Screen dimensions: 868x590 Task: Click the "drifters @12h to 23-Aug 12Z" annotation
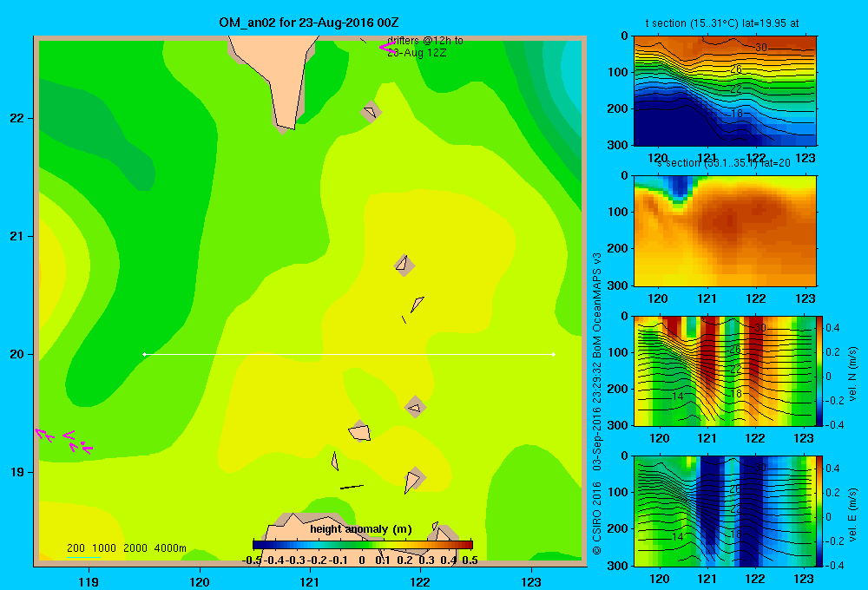(424, 47)
